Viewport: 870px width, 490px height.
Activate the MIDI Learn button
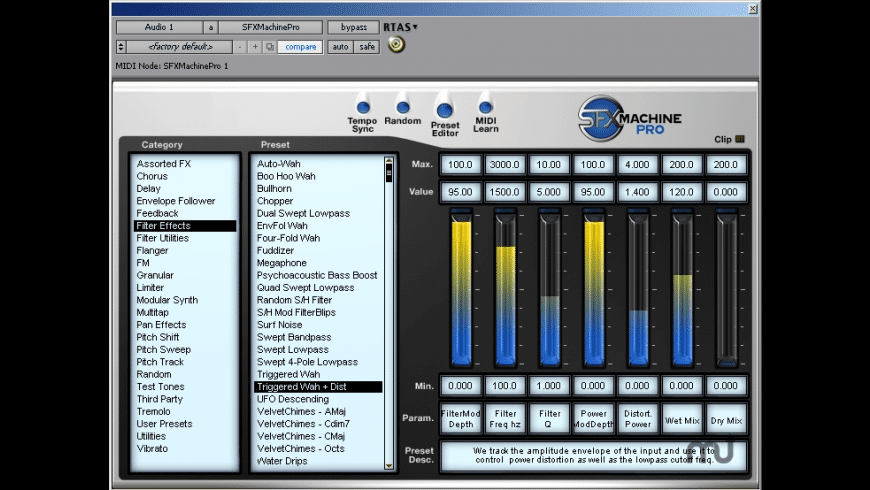(485, 106)
